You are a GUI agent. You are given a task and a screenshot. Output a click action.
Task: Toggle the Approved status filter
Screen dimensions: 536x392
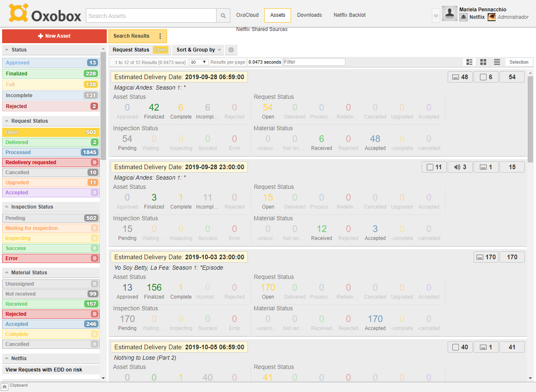(x=51, y=63)
